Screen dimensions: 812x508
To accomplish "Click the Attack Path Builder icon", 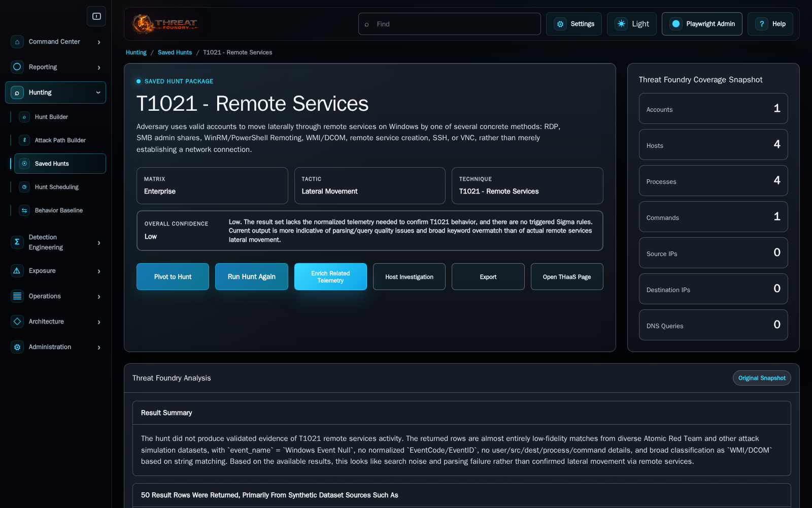I will pyautogui.click(x=24, y=140).
